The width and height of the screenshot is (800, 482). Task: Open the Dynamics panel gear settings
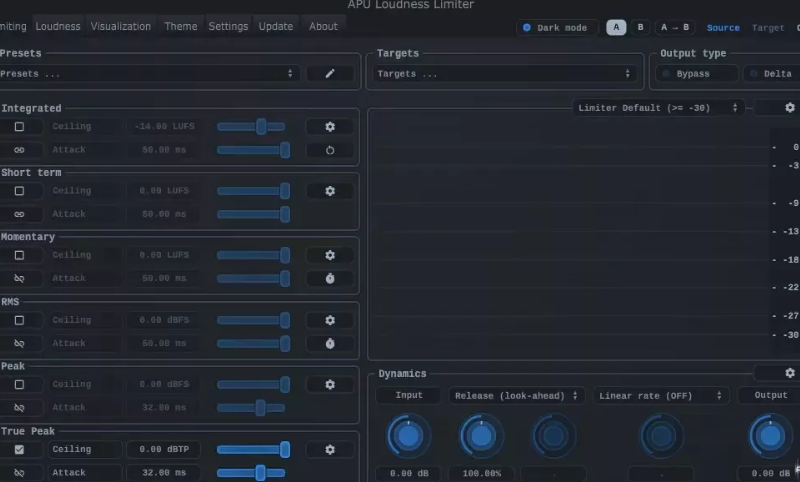click(790, 373)
